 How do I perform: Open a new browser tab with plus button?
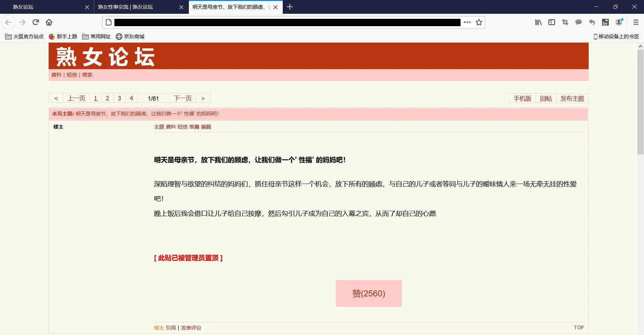point(290,7)
